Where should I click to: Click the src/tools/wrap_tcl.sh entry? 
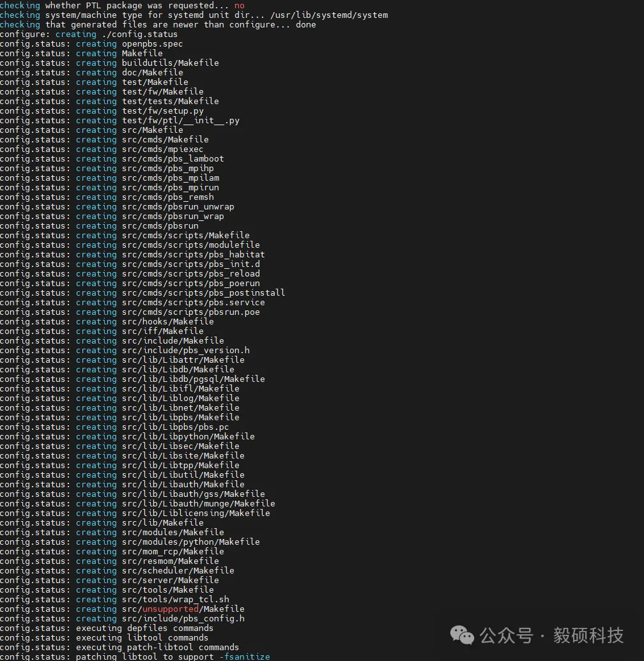[175, 599]
